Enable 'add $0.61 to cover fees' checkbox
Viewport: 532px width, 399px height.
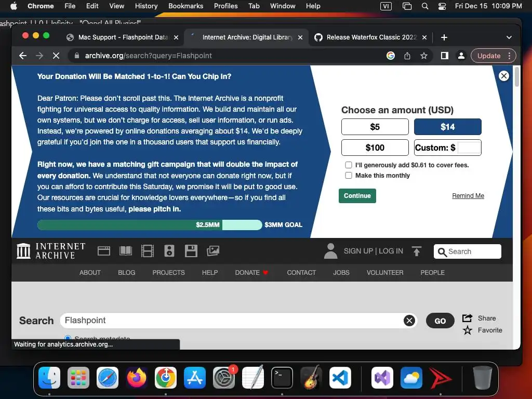pos(349,165)
